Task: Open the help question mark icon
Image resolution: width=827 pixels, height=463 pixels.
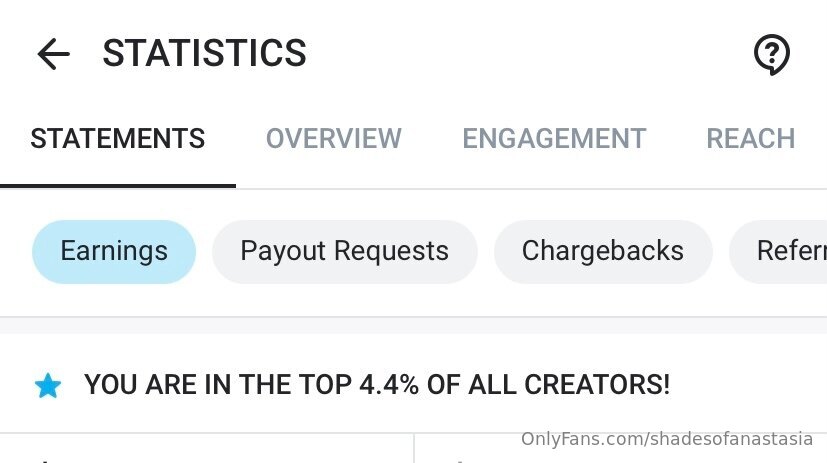Action: (771, 54)
